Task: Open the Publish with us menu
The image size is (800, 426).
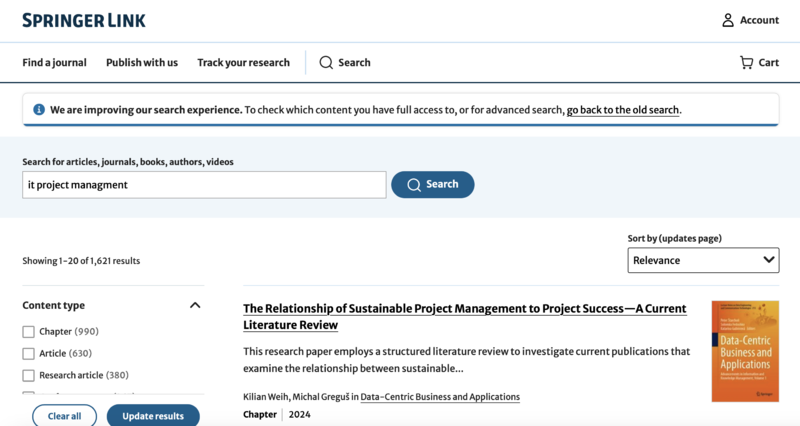Action: [x=142, y=62]
